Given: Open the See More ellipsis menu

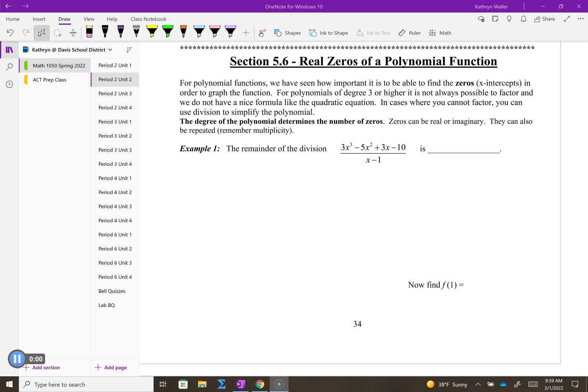Looking at the screenshot, I should pos(581,19).
